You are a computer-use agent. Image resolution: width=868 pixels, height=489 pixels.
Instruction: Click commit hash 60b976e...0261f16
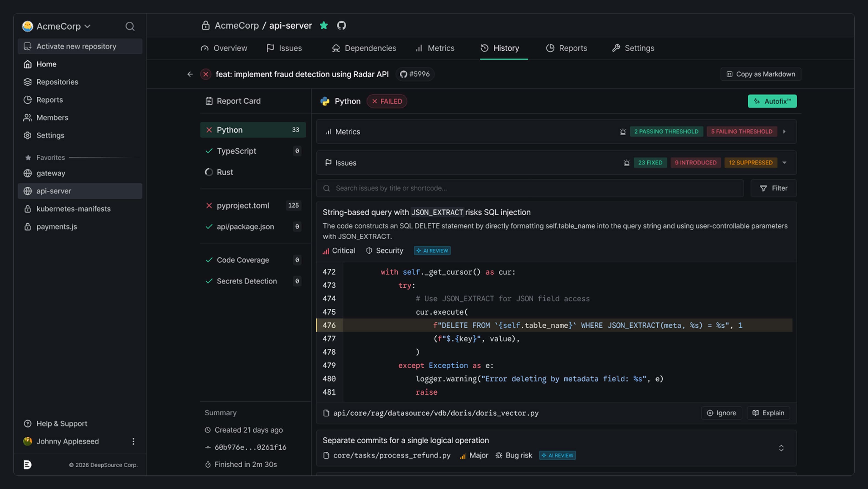coord(250,447)
